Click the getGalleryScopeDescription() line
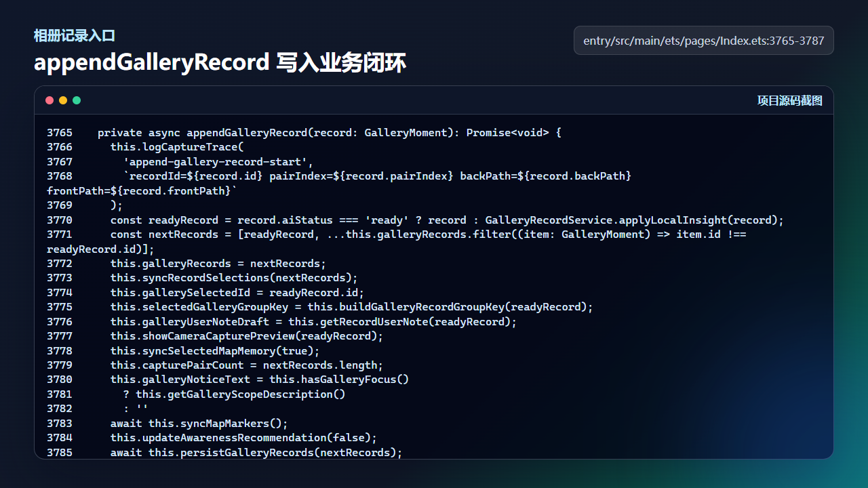Screen dimensions: 868x488 (x=235, y=394)
